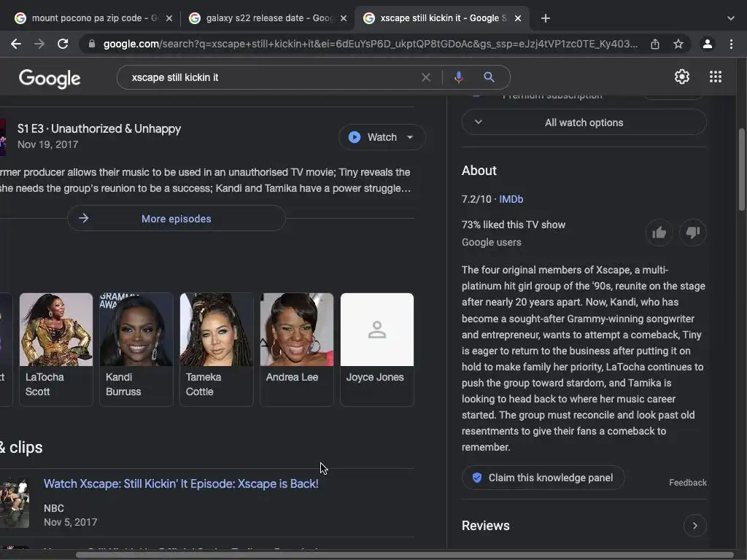Image resolution: width=747 pixels, height=560 pixels.
Task: Open new tab with plus button
Action: [x=546, y=18]
